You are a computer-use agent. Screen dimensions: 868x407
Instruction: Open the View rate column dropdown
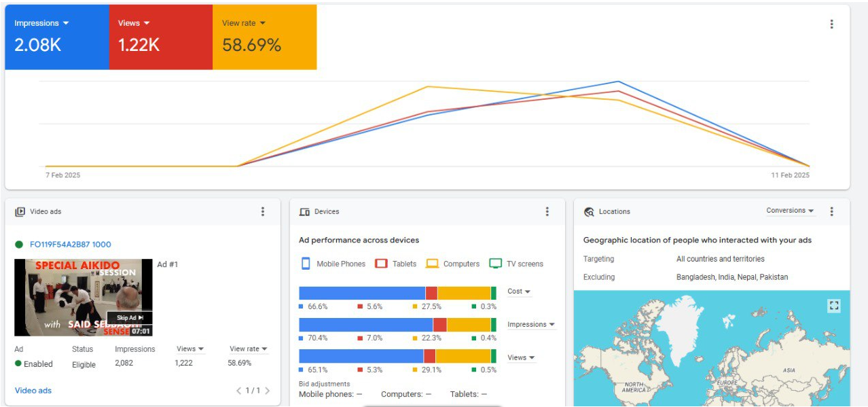click(x=249, y=349)
